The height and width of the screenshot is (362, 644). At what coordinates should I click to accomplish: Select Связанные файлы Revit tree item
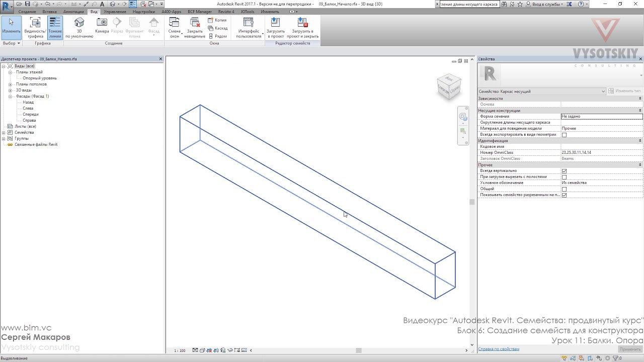[x=36, y=144]
